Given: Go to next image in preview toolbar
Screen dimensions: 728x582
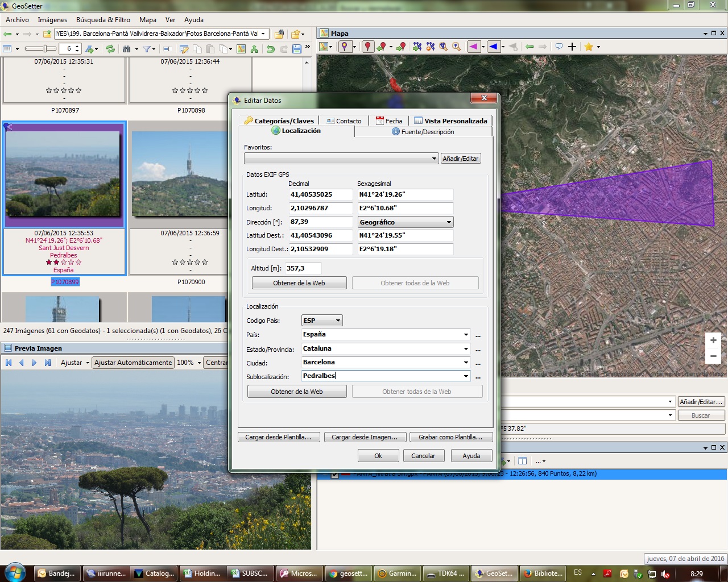Looking at the screenshot, I should tap(34, 363).
